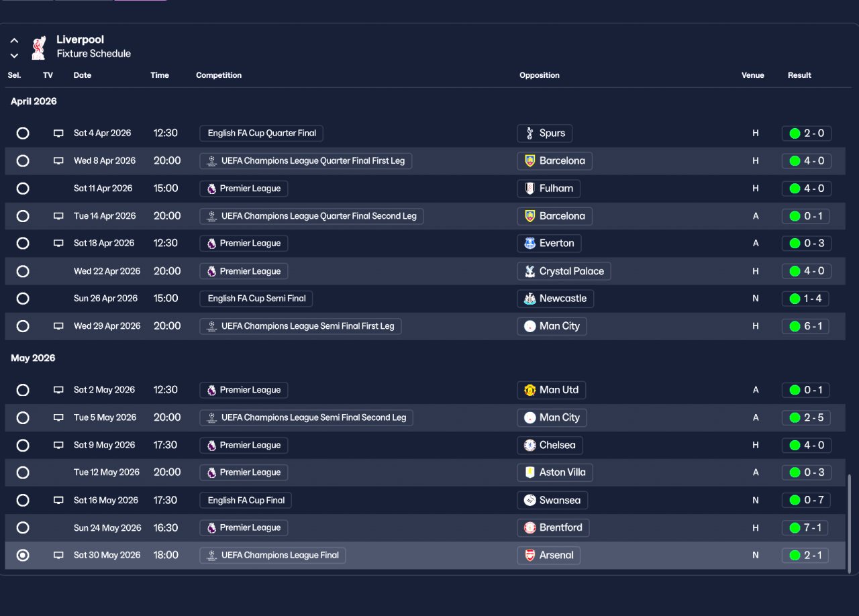Sort fixtures by the Time column header
The image size is (859, 616).
pyautogui.click(x=160, y=75)
